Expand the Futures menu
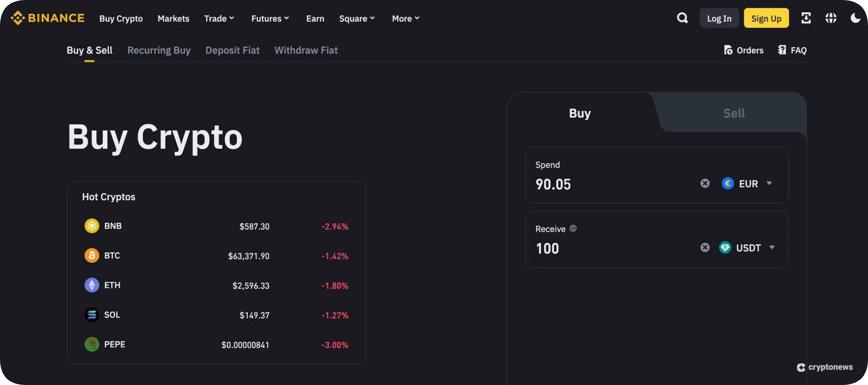The height and width of the screenshot is (385, 868). coord(270,19)
